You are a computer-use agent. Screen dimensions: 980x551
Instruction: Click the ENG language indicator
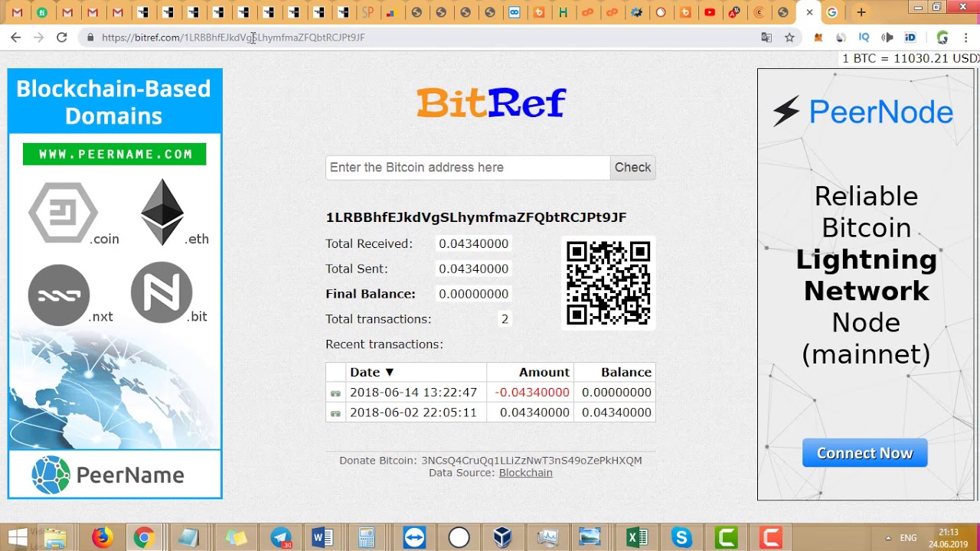[908, 538]
